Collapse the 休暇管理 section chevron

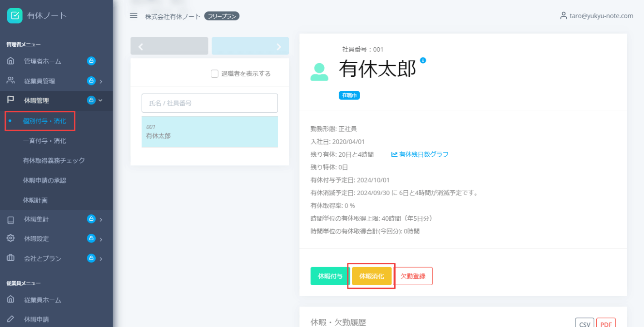[101, 100]
